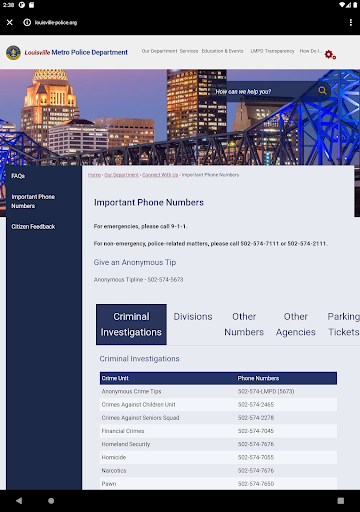Screen dimensions: 360x512
Task: Open site info icon beside URL
Action: pos(27,22)
